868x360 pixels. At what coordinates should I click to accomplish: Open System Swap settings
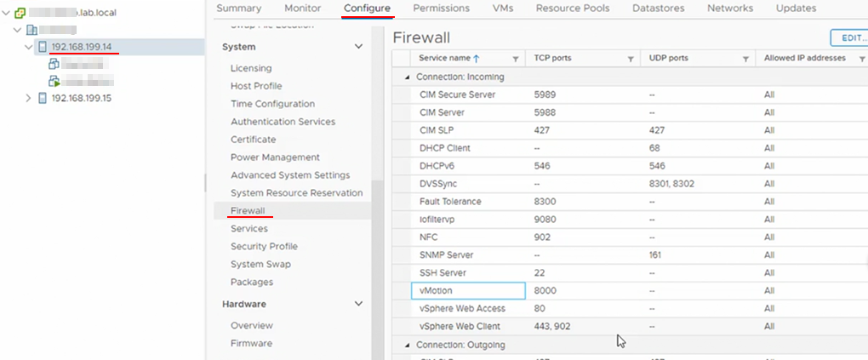coord(260,264)
